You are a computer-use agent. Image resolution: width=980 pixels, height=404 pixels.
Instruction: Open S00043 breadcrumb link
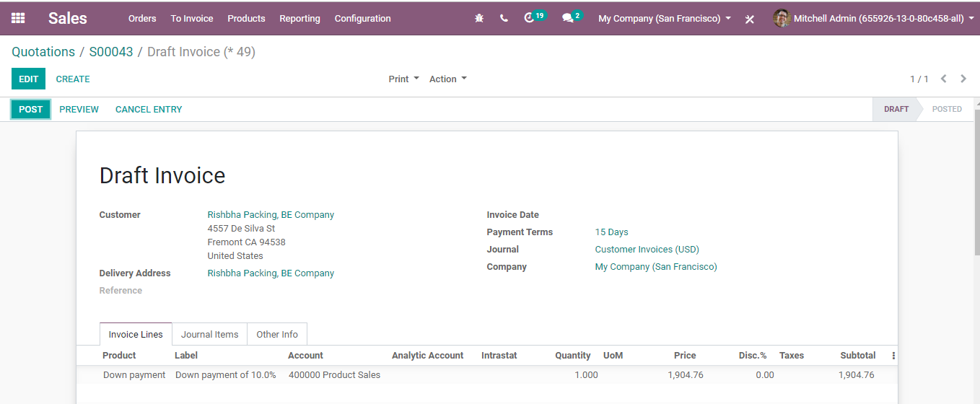coord(111,52)
